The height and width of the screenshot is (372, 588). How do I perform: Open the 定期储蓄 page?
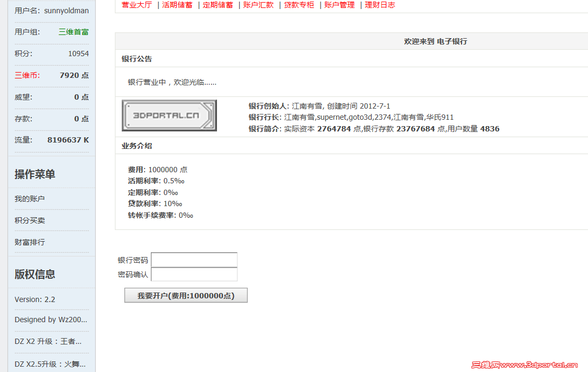click(x=218, y=5)
